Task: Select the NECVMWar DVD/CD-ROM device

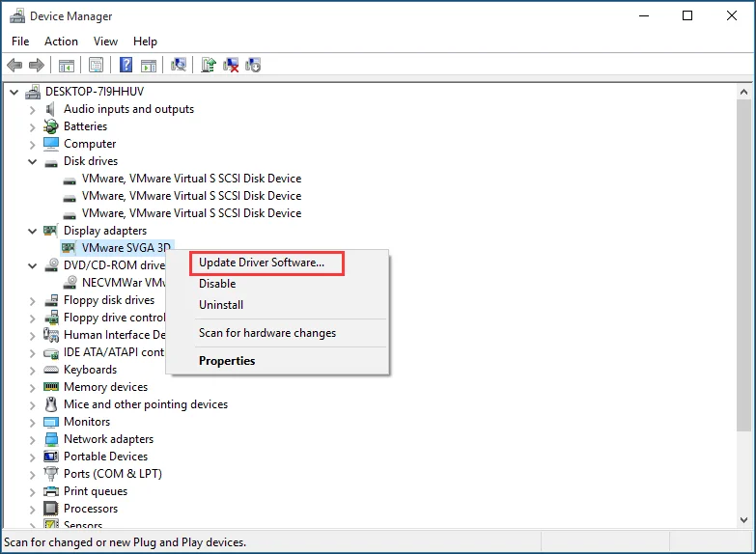Action: click(124, 283)
